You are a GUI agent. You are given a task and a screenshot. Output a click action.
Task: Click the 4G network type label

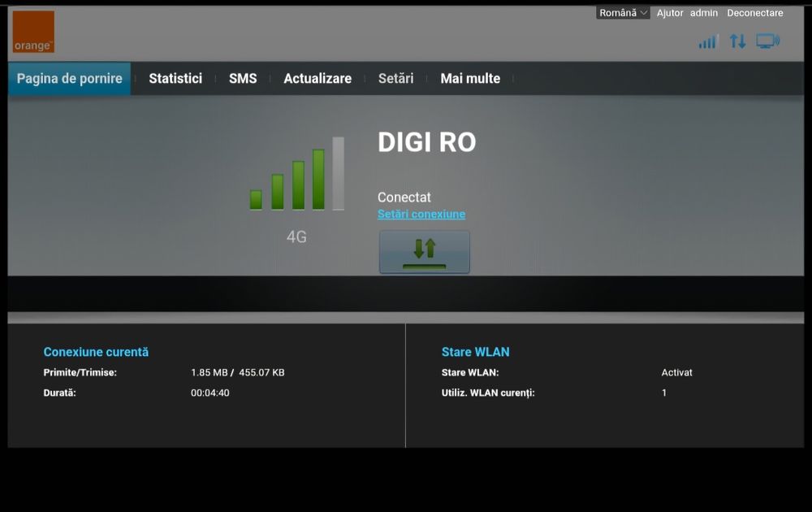pos(296,236)
